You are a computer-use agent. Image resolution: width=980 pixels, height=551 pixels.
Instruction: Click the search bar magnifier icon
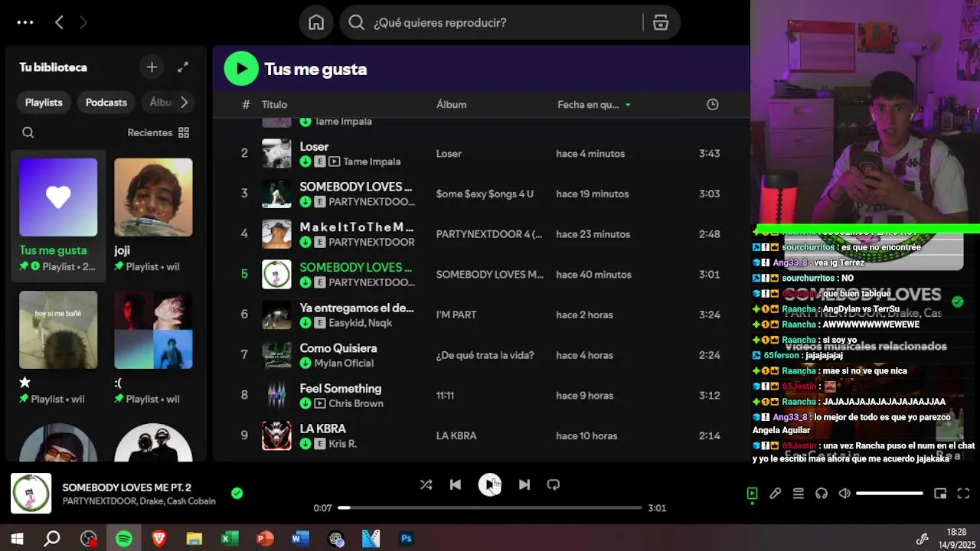[356, 23]
